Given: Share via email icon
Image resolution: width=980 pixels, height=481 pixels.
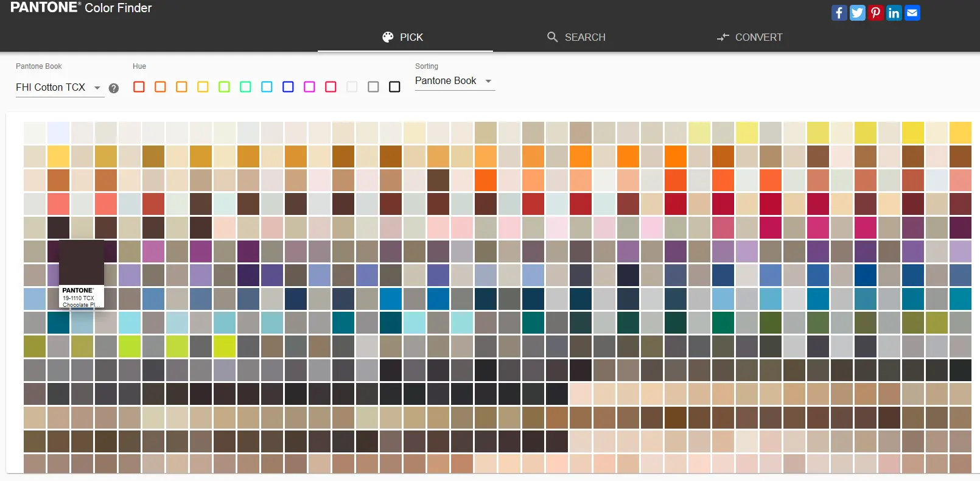Looking at the screenshot, I should pos(912,13).
